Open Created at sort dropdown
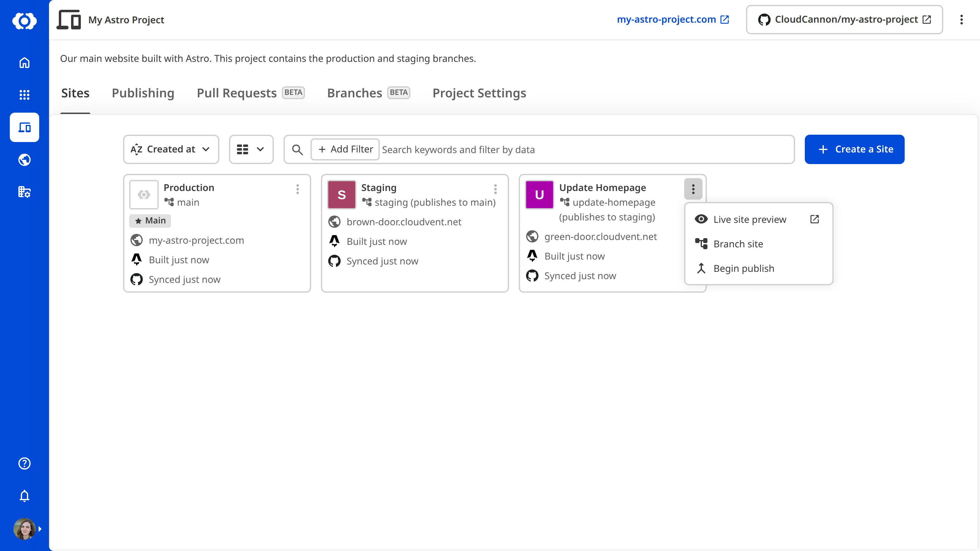Screen dimensions: 980x551 (x=171, y=149)
